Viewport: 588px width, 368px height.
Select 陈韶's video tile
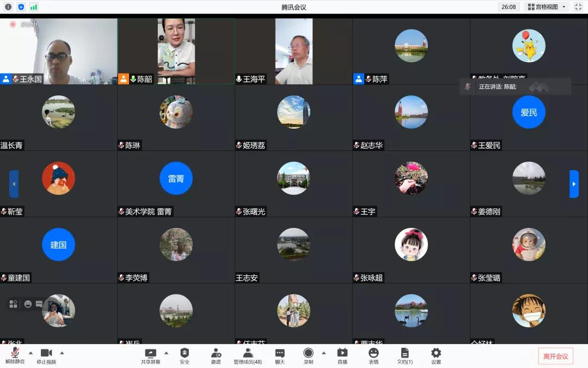pos(176,51)
